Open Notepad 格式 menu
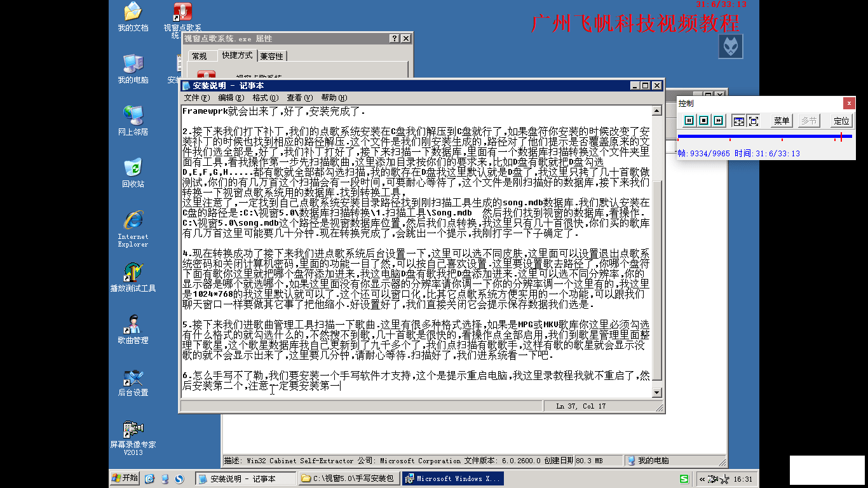 [x=265, y=98]
